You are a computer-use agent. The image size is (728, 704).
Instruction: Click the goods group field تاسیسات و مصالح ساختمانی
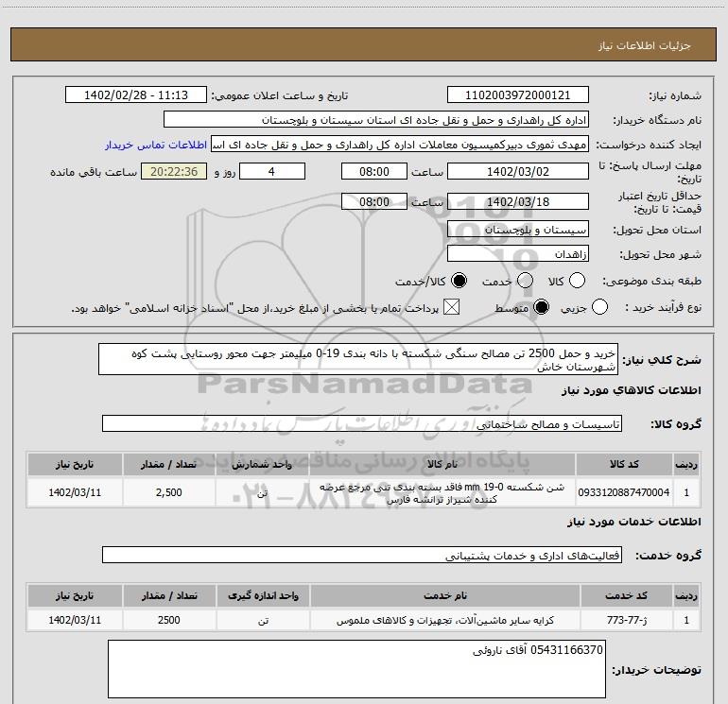tap(362, 423)
